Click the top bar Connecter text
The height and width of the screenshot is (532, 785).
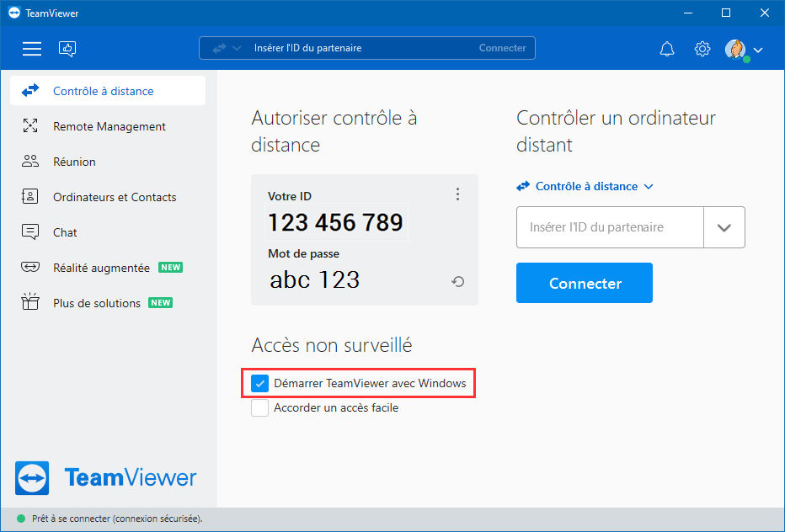[502, 48]
